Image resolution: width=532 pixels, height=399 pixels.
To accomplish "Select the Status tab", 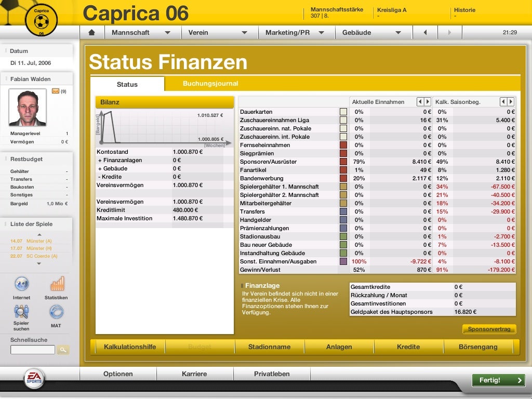I will point(127,84).
